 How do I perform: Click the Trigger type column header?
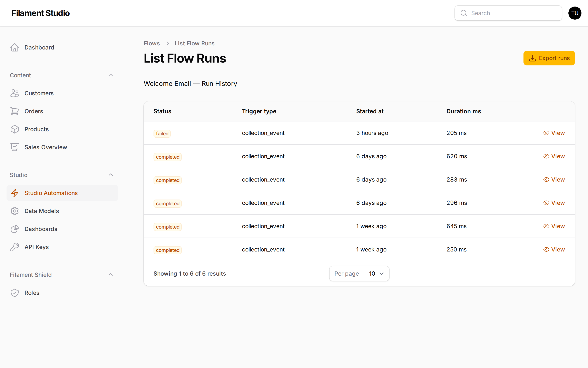point(259,111)
